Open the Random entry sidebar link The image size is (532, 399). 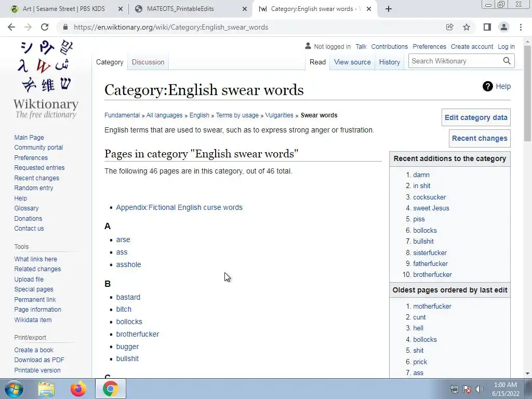point(34,188)
